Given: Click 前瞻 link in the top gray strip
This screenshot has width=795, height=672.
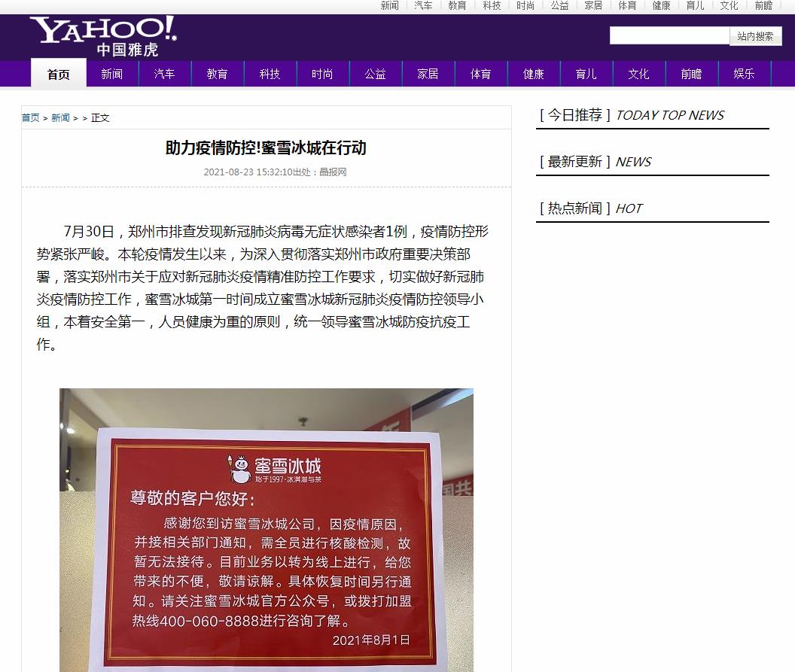Looking at the screenshot, I should [763, 5].
